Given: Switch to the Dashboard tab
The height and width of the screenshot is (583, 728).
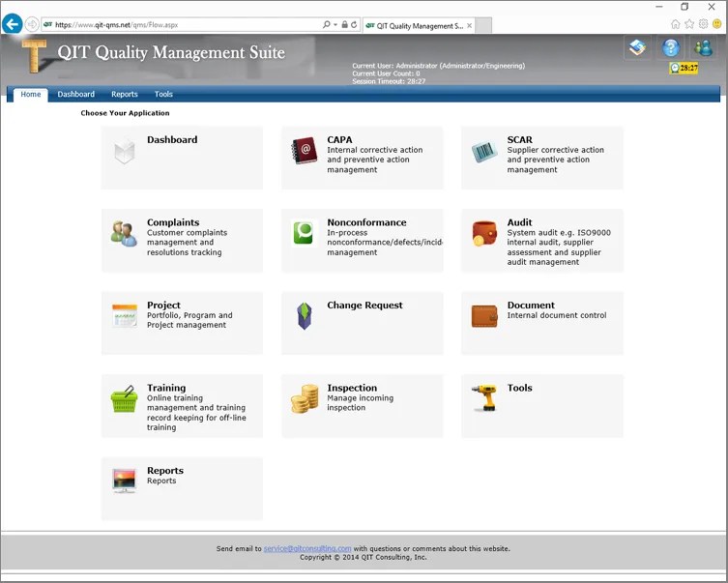Looking at the screenshot, I should pos(75,94).
